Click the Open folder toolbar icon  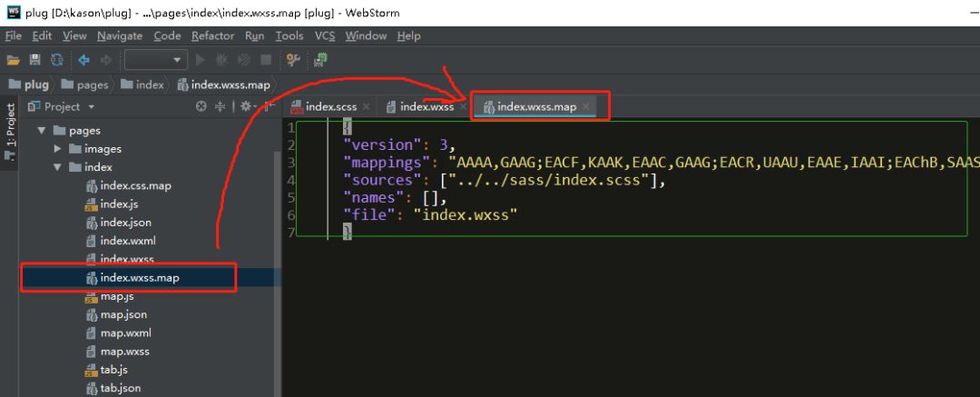13,60
